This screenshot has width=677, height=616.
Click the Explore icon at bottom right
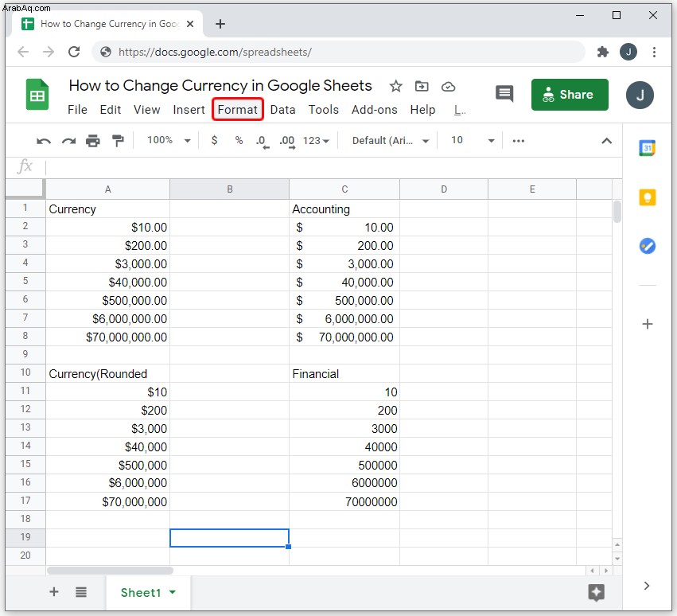[597, 592]
